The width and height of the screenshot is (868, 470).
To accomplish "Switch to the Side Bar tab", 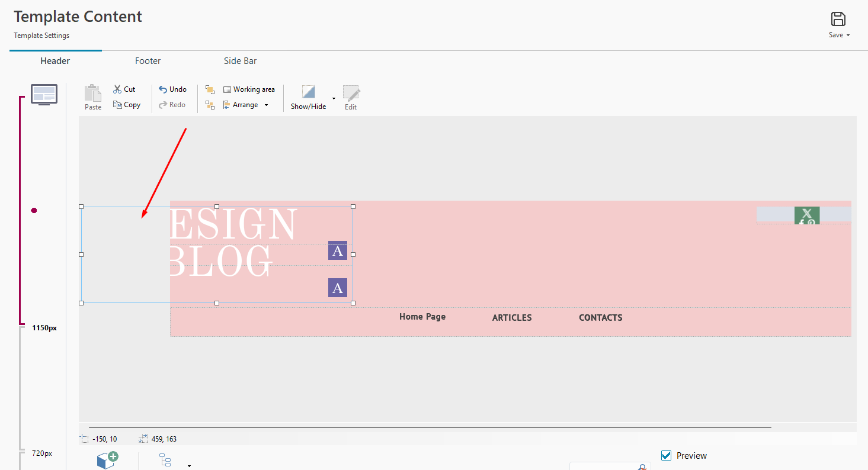I will click(240, 61).
